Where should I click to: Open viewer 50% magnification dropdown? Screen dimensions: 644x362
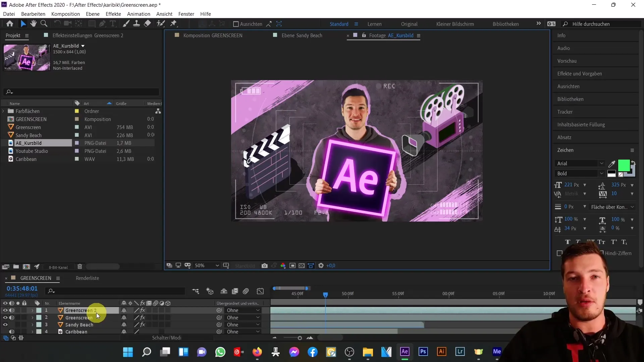(207, 265)
